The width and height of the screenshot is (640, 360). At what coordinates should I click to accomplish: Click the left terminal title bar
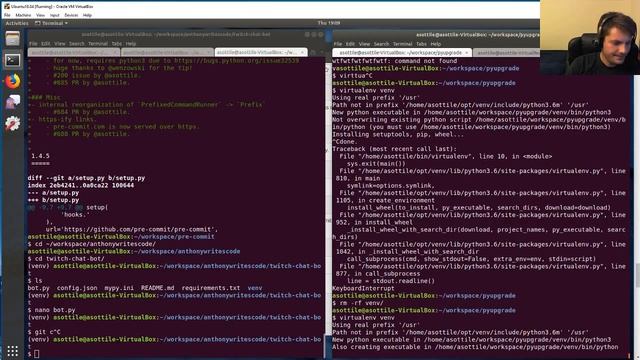[176, 35]
